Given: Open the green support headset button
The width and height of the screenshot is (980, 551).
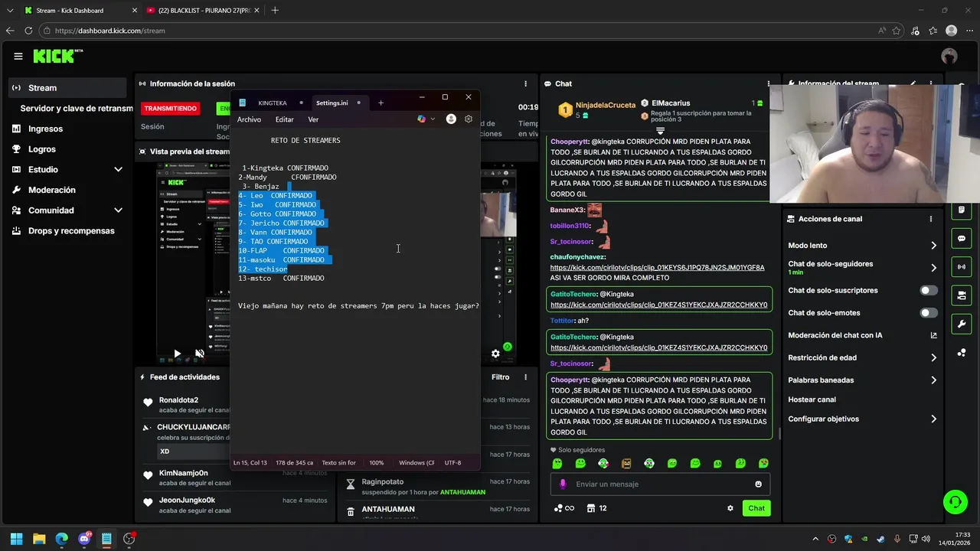Looking at the screenshot, I should (x=955, y=502).
